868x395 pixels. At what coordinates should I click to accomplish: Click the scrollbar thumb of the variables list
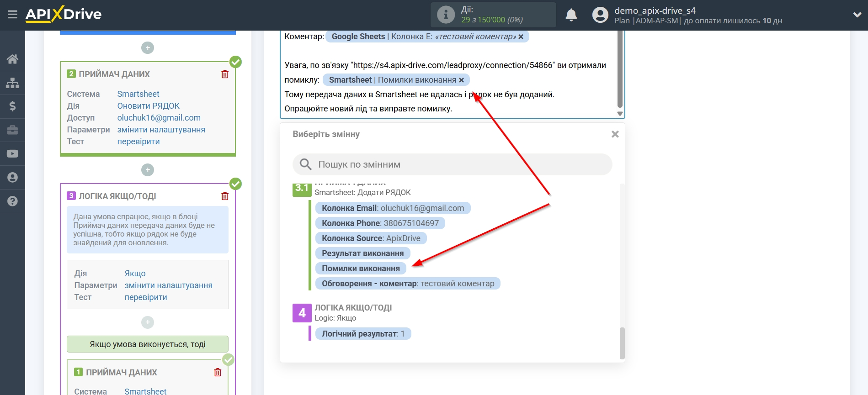point(622,343)
